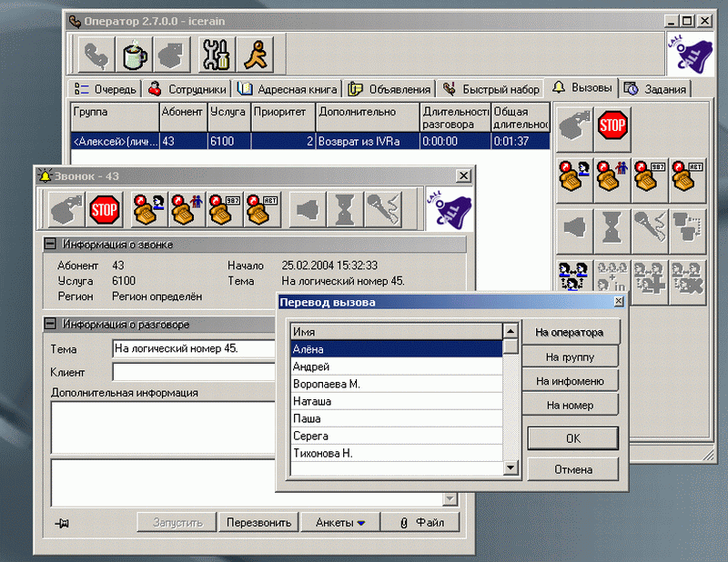
Task: Click the Файл attachment button
Action: [421, 523]
